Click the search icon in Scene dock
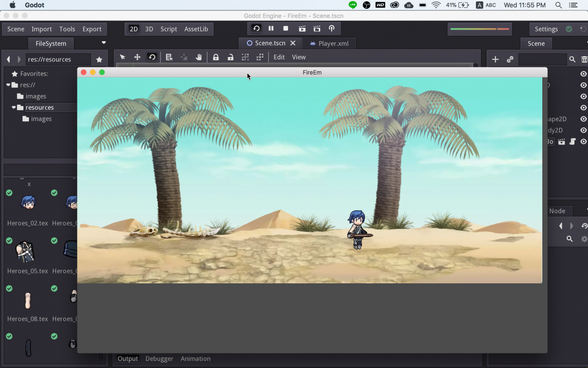 coord(572,59)
